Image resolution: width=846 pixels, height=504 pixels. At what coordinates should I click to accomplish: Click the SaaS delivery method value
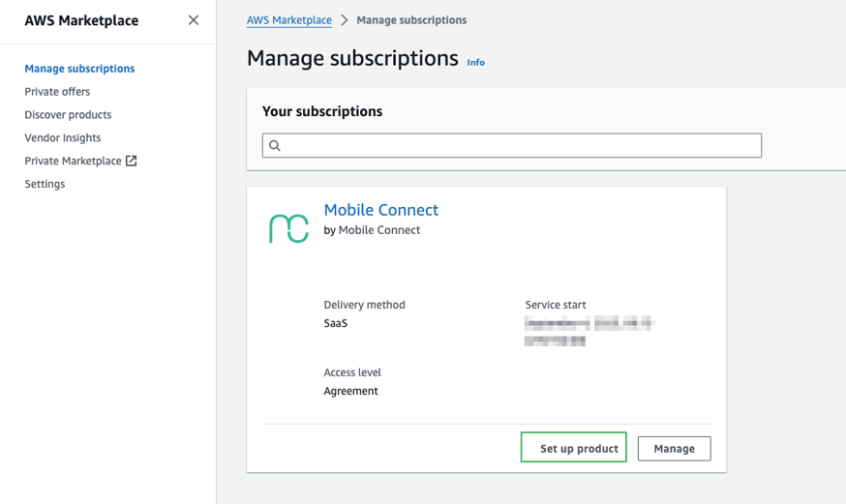tap(336, 323)
